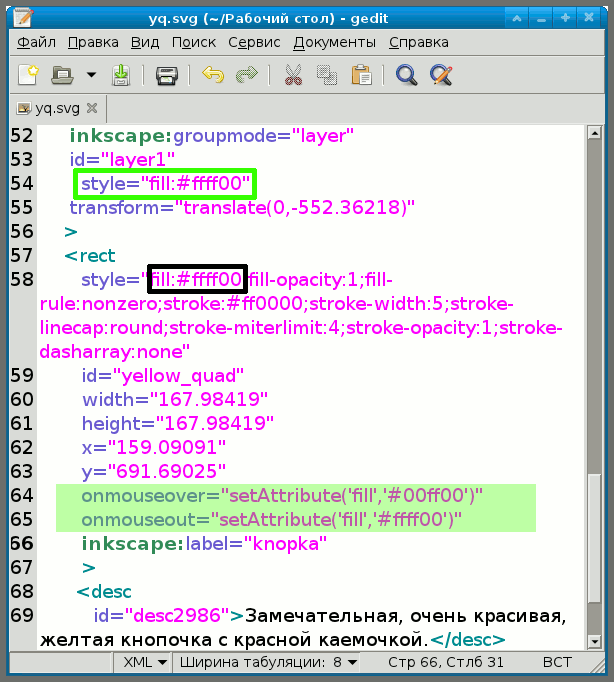614x682 pixels.
Task: Redo the action with green arrow icon
Action: click(x=246, y=74)
